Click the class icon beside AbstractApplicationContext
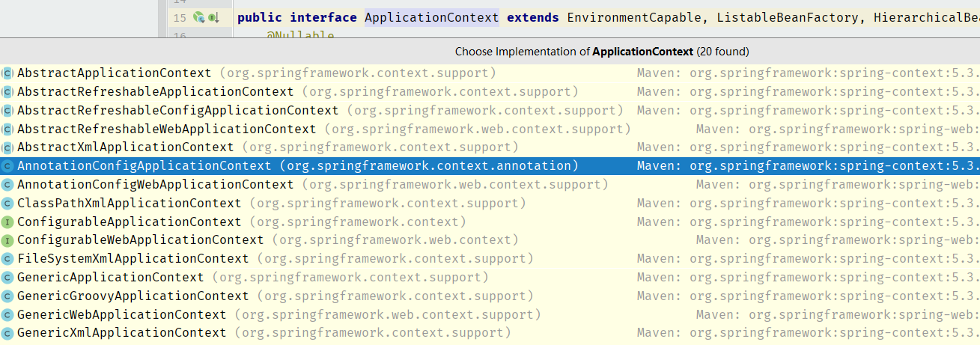Image resolution: width=980 pixels, height=345 pixels. 7,73
